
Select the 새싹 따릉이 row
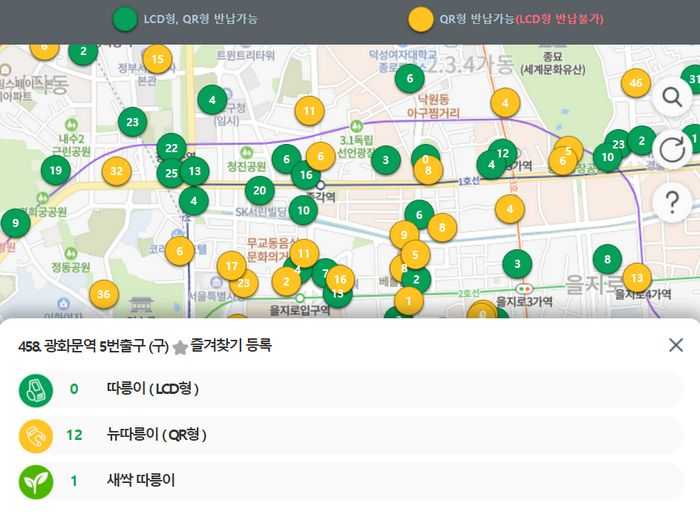coord(350,481)
